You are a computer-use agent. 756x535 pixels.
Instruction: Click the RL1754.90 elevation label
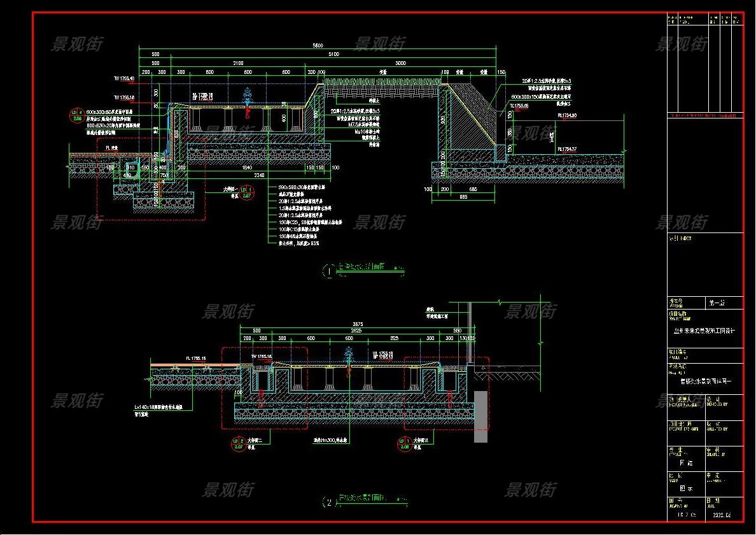click(x=569, y=115)
